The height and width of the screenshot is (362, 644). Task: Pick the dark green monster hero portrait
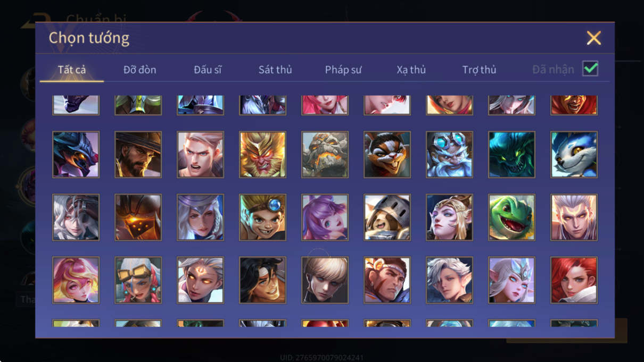click(x=511, y=155)
